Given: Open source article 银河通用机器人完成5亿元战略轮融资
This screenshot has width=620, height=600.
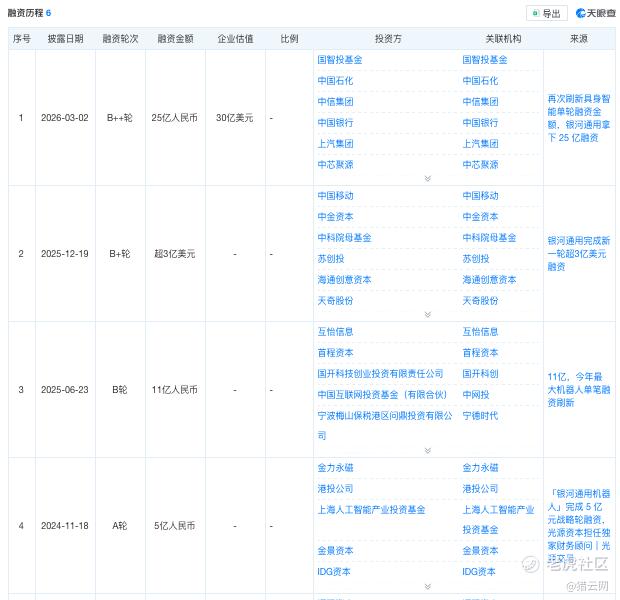Looking at the screenshot, I should 579,526.
